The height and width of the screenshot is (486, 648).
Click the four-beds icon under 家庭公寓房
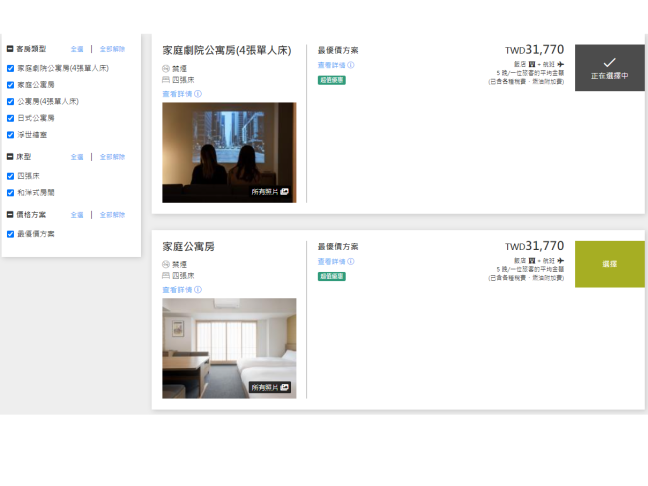[x=166, y=275]
